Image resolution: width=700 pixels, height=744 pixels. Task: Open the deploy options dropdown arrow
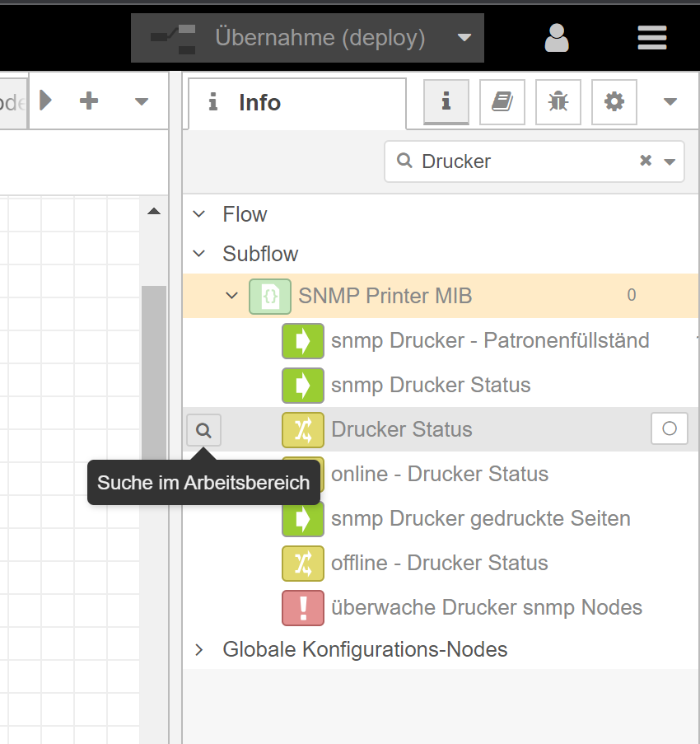pyautogui.click(x=464, y=37)
